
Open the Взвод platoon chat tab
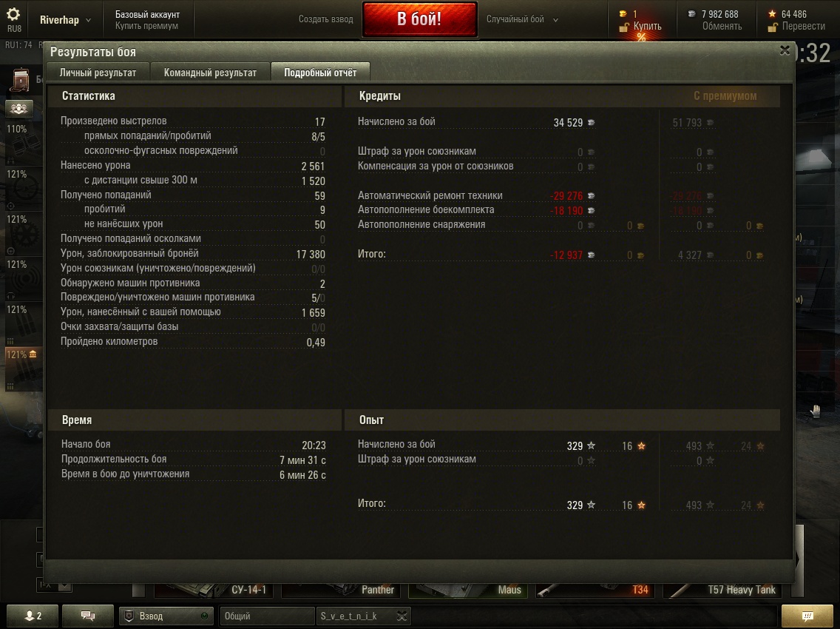(166, 616)
